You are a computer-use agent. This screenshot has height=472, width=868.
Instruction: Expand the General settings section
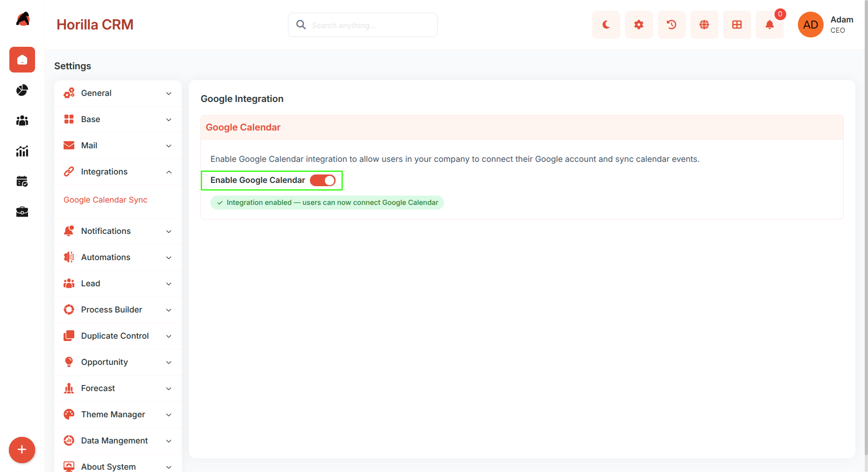(118, 93)
